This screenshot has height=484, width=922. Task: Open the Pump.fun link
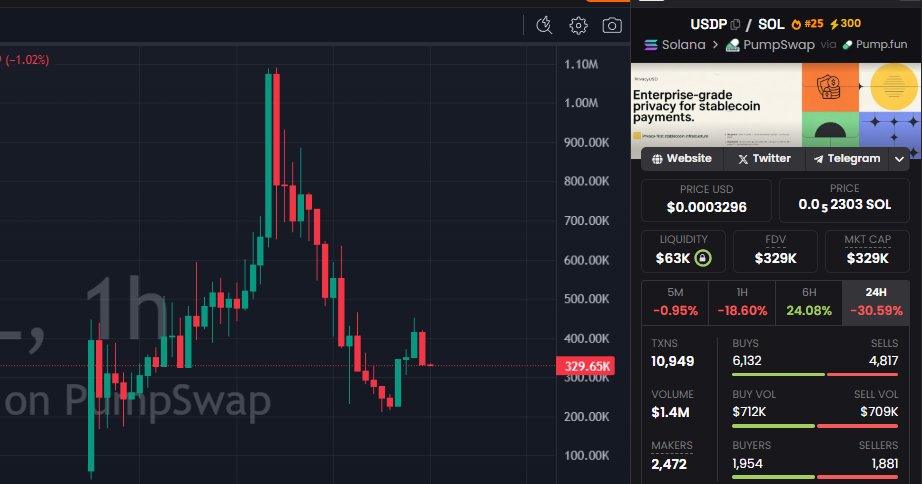pos(876,45)
